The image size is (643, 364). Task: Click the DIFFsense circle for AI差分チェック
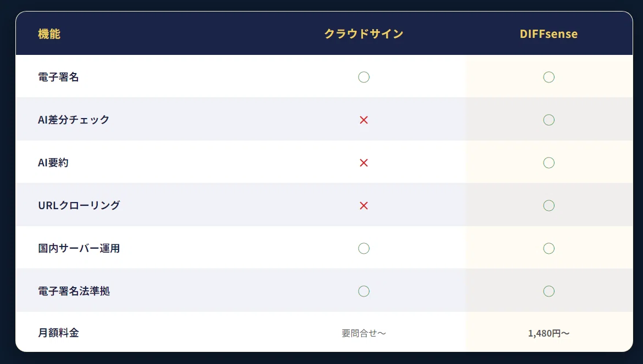549,120
